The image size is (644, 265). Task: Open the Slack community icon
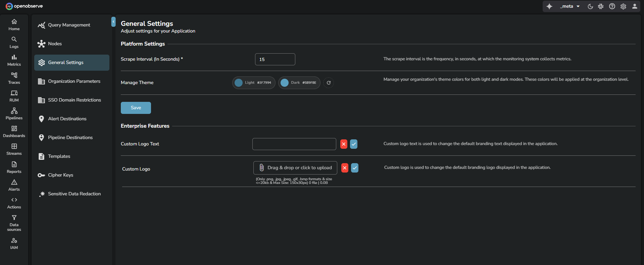pyautogui.click(x=601, y=6)
